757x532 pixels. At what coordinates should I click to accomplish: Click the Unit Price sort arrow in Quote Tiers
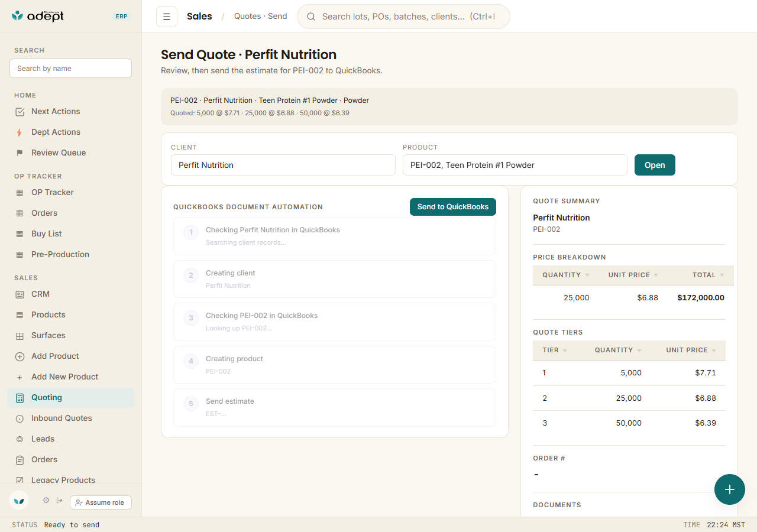714,351
